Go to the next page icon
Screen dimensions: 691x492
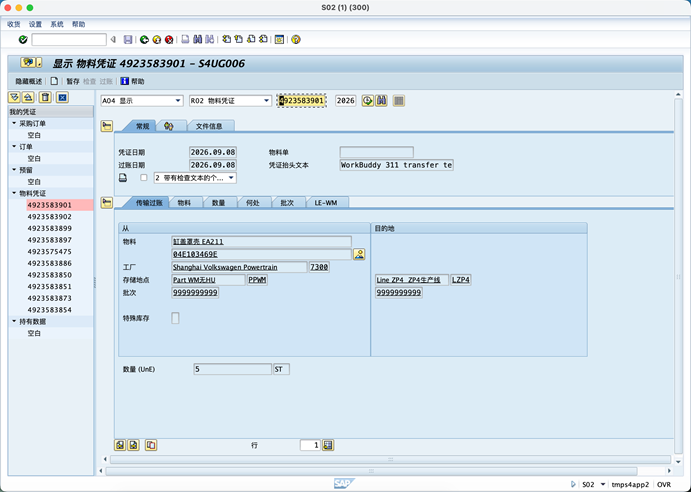(251, 40)
